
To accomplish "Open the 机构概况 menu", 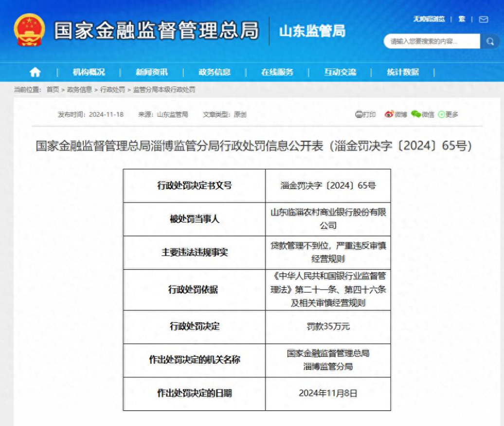I will 89,72.
